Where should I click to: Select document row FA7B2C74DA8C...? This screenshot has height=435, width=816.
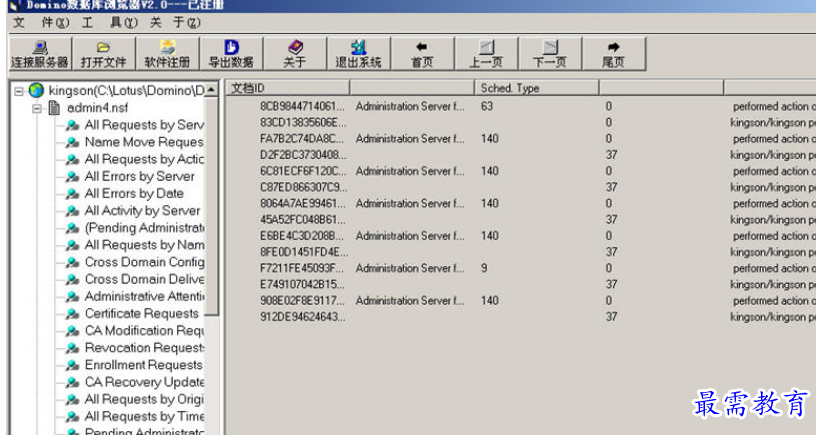(520, 138)
